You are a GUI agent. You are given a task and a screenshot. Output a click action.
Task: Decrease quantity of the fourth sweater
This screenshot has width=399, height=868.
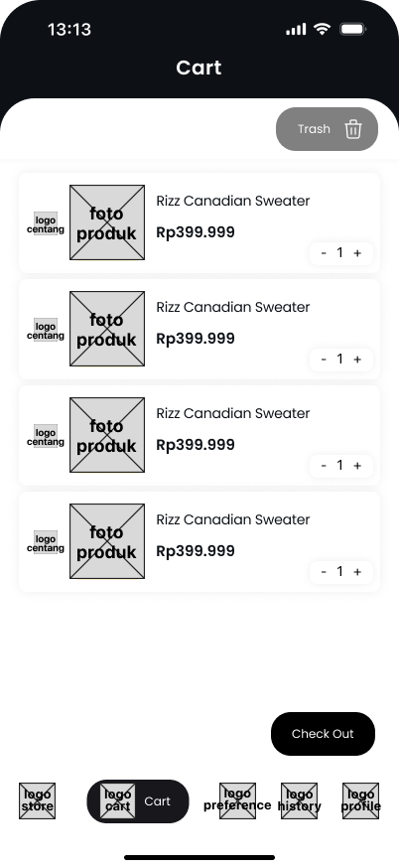tap(324, 572)
